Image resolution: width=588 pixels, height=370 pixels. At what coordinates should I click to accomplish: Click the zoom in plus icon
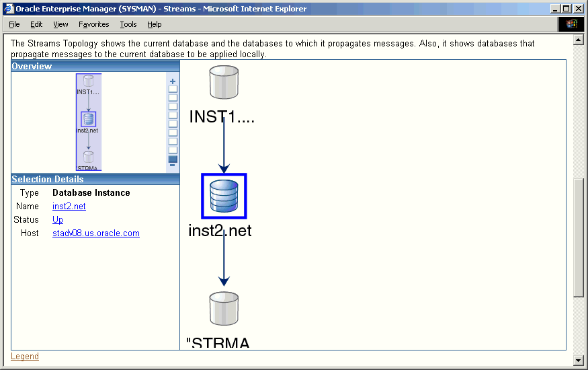click(x=173, y=81)
